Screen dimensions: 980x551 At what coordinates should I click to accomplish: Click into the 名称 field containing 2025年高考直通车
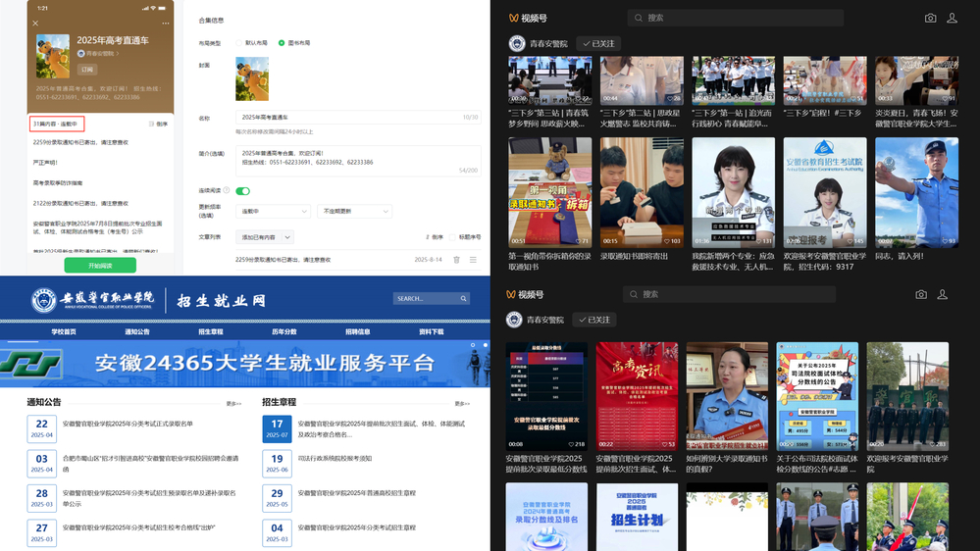(348, 117)
